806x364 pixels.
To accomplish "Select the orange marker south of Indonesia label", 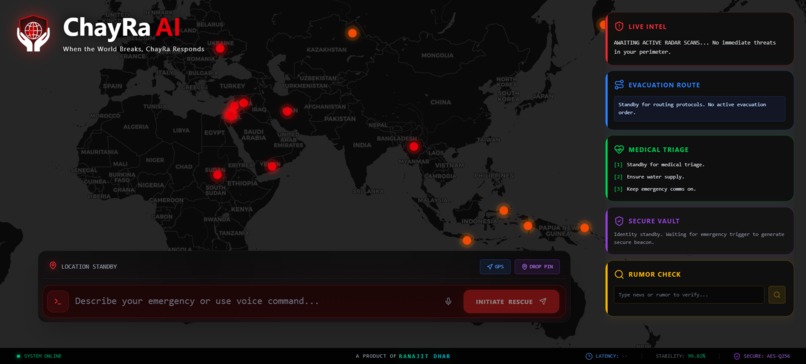I will [467, 240].
